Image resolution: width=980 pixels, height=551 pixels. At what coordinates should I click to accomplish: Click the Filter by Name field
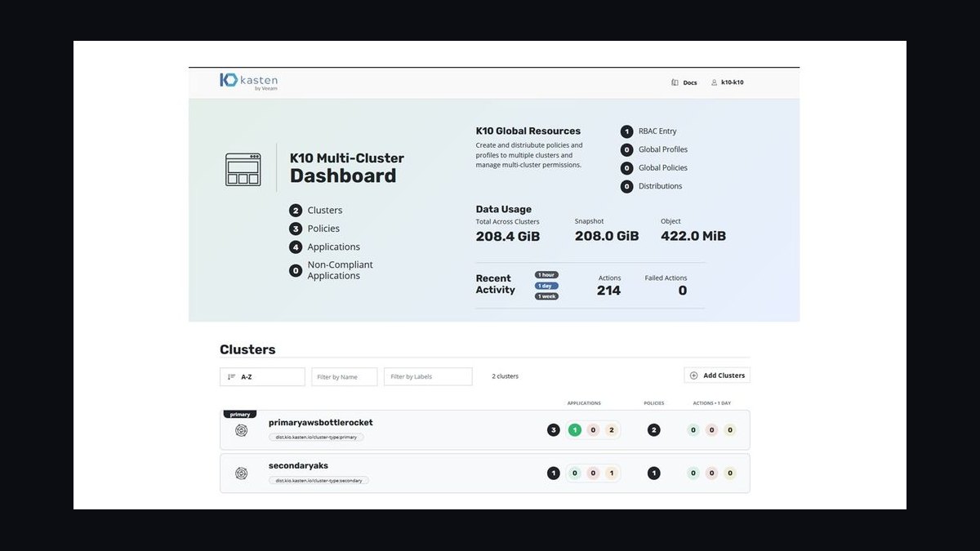[345, 376]
